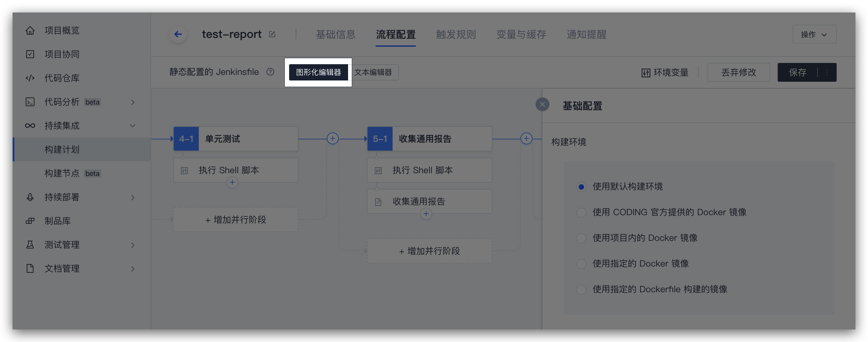Screen dimensions: 868x342
Task: Click the shell icon in stage 4-1 step
Action: point(184,170)
